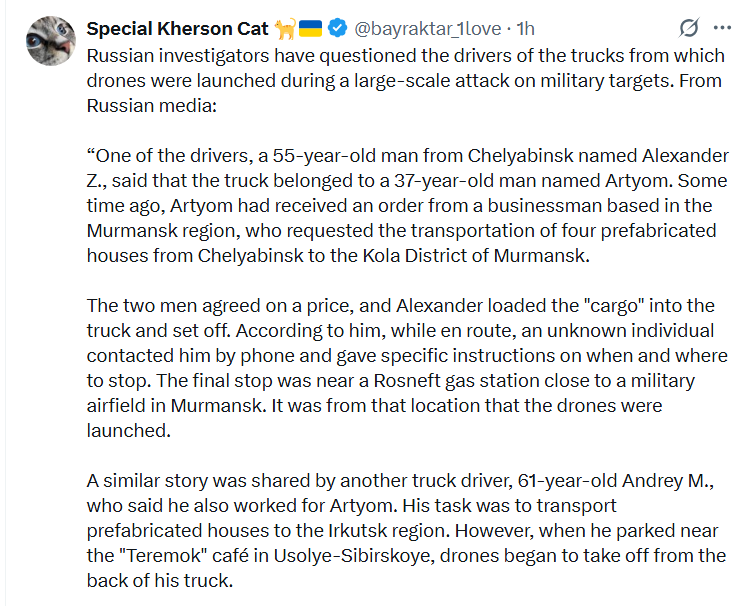This screenshot has height=606, width=752.
Task: Click the paragraph starting "The two men agreed"
Action: point(407,368)
